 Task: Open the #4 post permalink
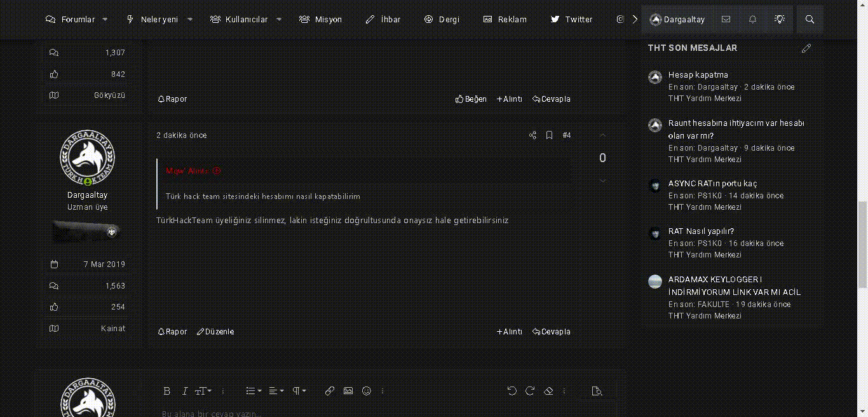tap(567, 135)
